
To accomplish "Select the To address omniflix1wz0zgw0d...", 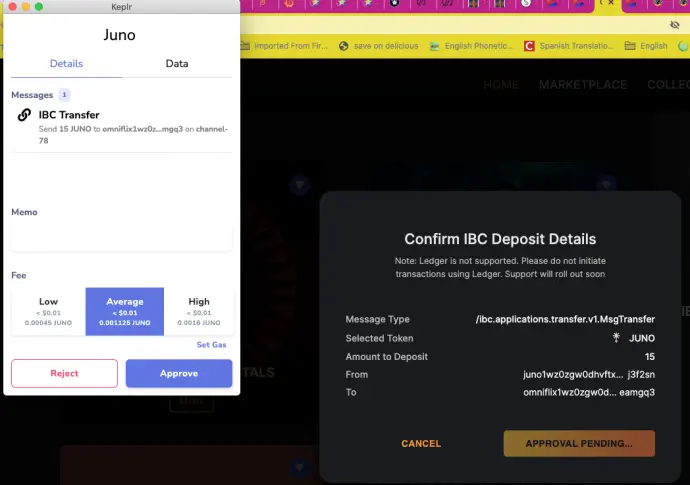I will (x=589, y=392).
